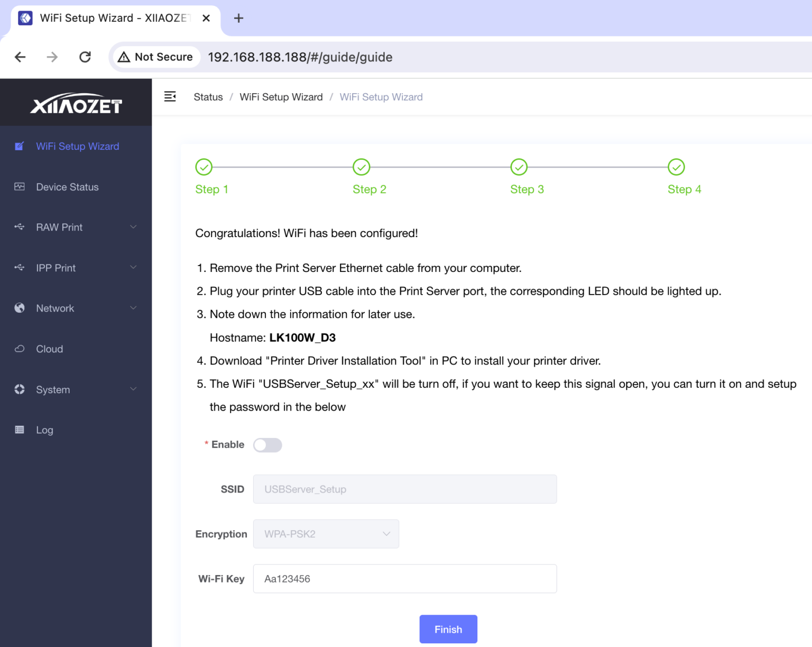
Task: Click the Wi-Fi Key input field
Action: coord(405,579)
